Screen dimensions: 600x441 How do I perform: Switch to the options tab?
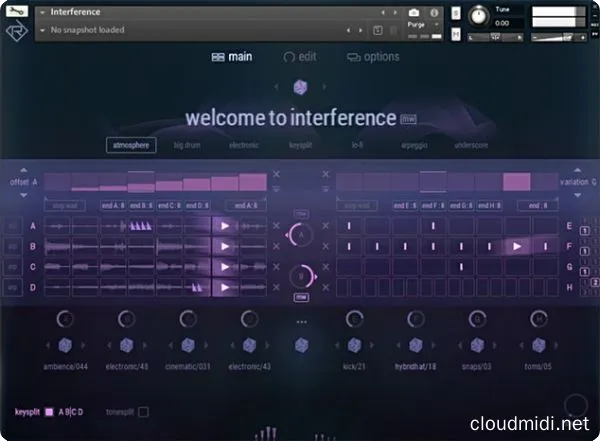[373, 57]
